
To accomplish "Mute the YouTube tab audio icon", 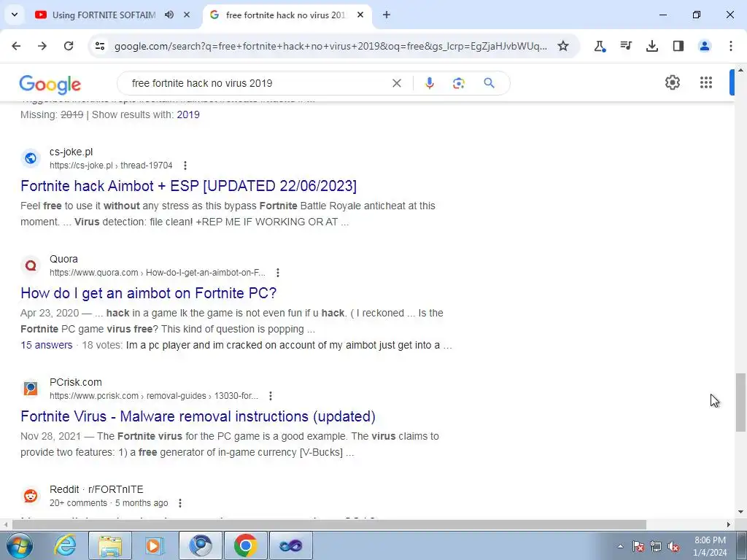I will click(x=169, y=15).
